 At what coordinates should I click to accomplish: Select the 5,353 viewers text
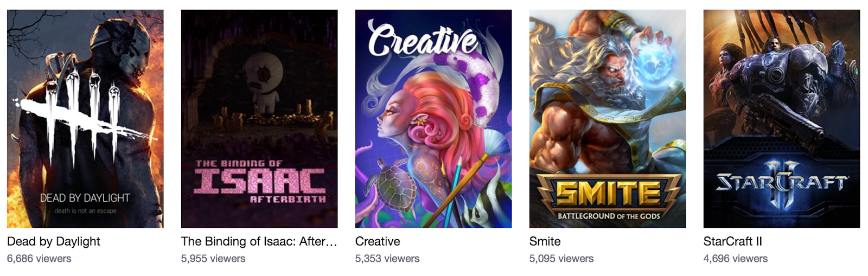tap(387, 259)
